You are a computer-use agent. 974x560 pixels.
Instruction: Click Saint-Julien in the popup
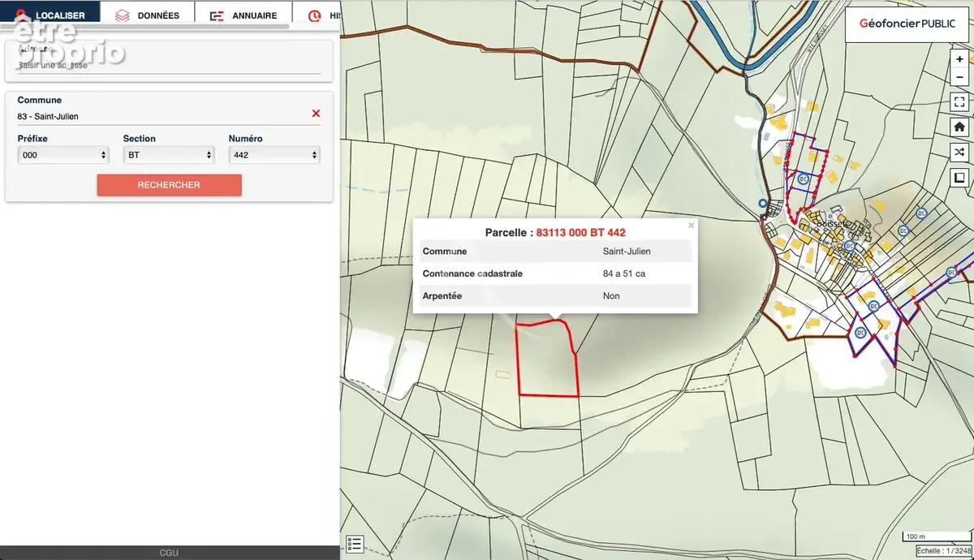click(627, 252)
